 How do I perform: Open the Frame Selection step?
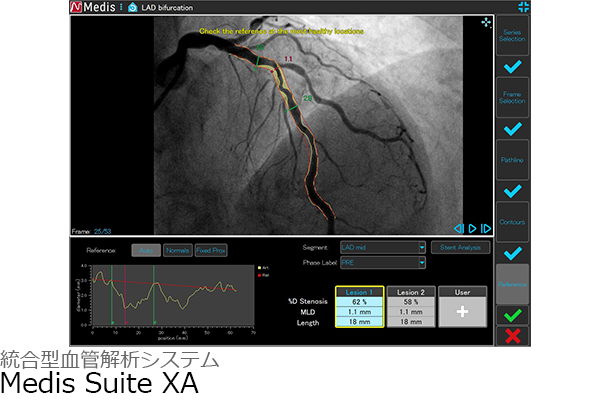click(512, 98)
